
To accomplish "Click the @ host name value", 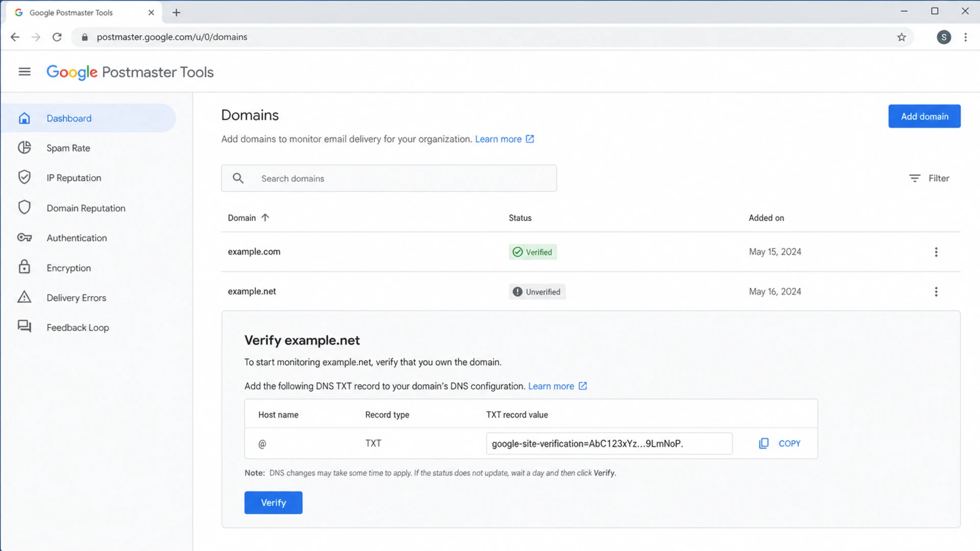I will (262, 444).
